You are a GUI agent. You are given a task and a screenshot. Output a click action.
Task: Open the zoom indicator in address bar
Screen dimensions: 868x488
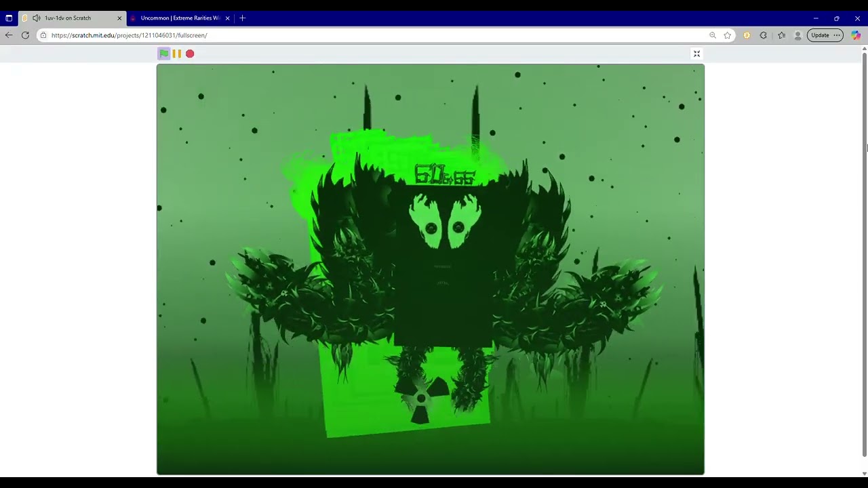pyautogui.click(x=713, y=35)
